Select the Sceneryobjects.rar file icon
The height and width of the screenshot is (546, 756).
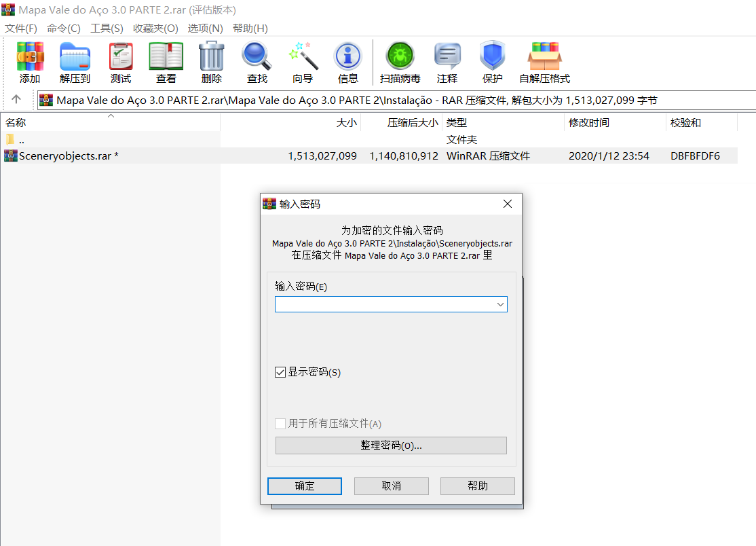pyautogui.click(x=11, y=156)
